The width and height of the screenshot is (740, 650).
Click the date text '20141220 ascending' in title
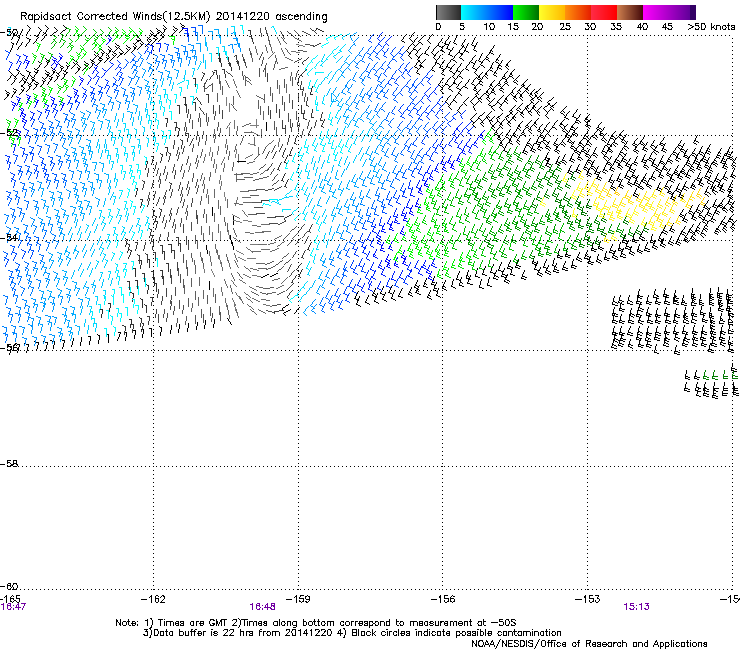271,16
